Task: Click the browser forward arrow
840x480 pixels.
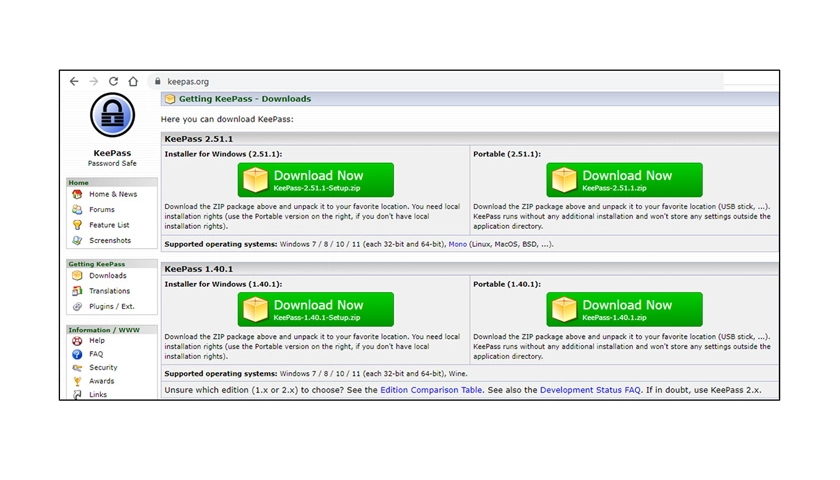Action: pyautogui.click(x=94, y=81)
